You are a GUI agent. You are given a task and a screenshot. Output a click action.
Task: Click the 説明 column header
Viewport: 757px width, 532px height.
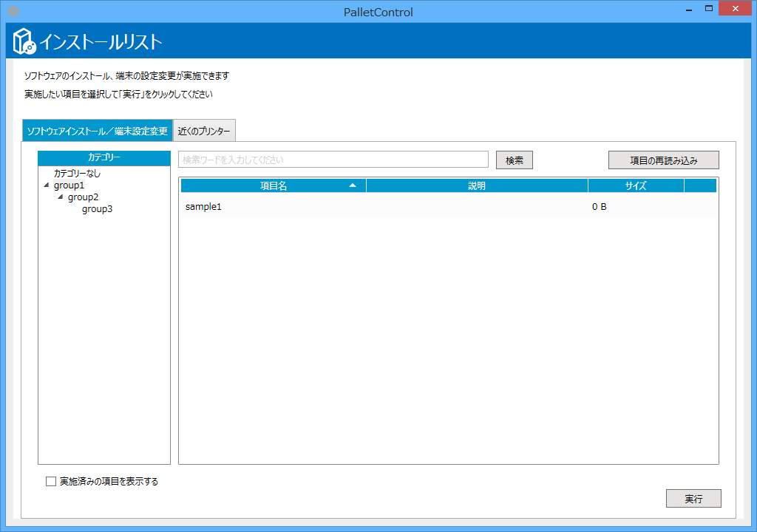click(x=477, y=185)
